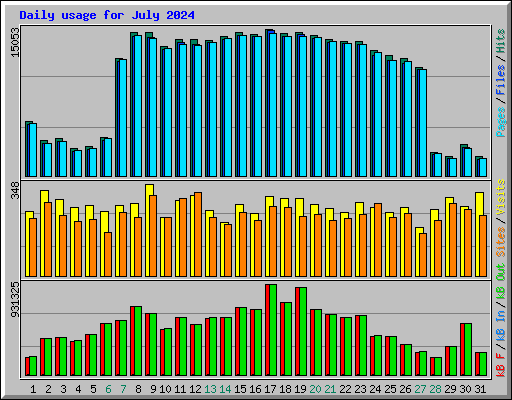
Task: Click the green weekend day label 28
Action: coord(435,389)
